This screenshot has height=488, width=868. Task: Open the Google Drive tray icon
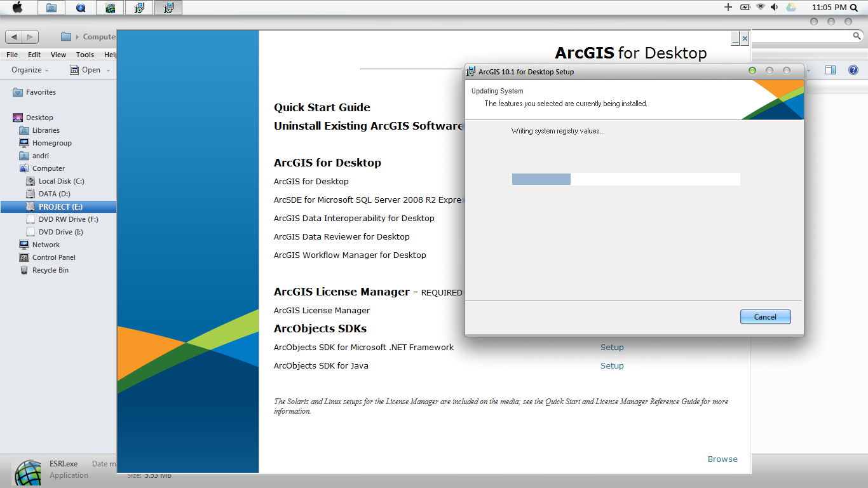coord(791,7)
